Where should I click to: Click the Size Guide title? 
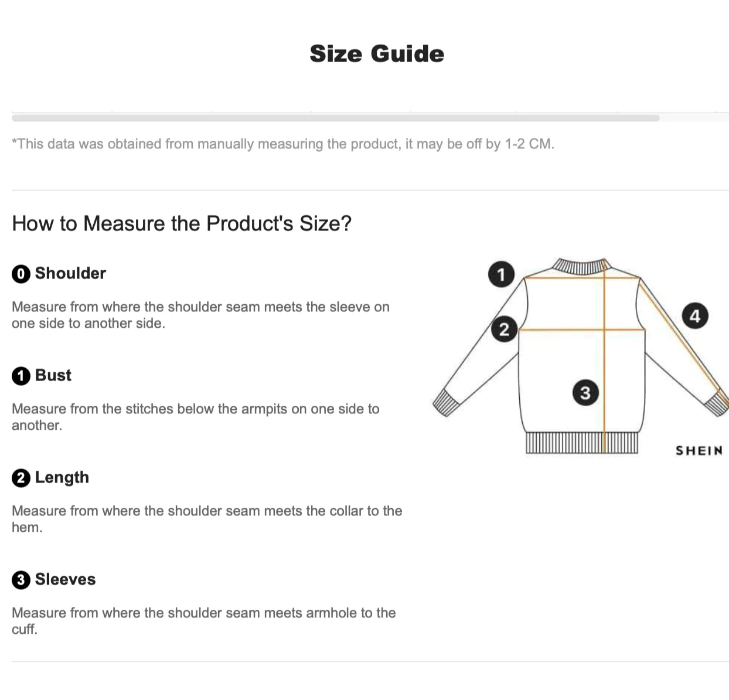point(377,54)
